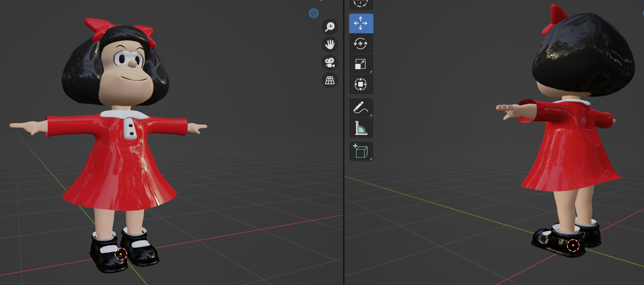Screen dimensions: 644x285
Task: Select the Scale tool
Action: (361, 64)
